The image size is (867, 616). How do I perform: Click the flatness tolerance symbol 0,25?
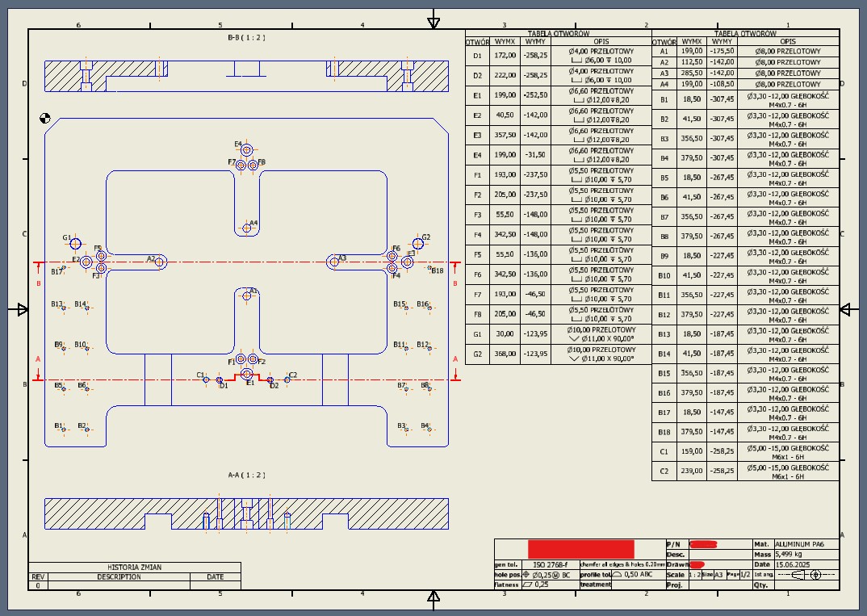536,585
